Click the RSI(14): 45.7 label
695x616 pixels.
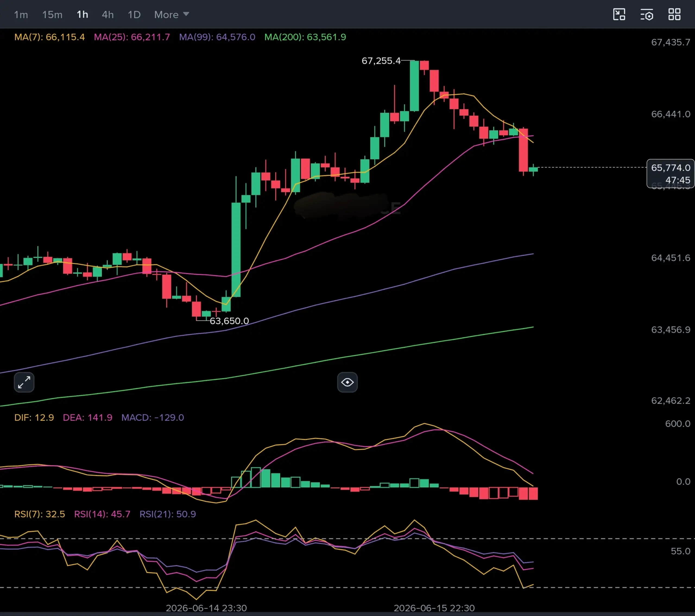tap(102, 514)
